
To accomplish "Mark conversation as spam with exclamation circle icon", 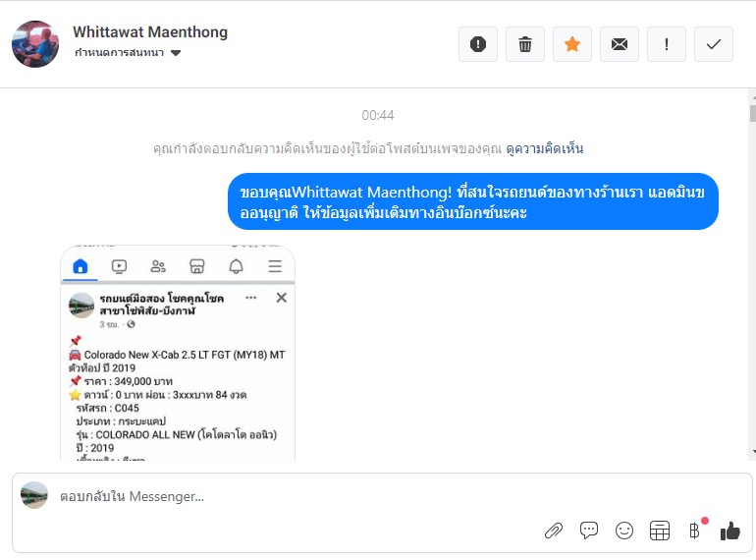I will [x=478, y=44].
